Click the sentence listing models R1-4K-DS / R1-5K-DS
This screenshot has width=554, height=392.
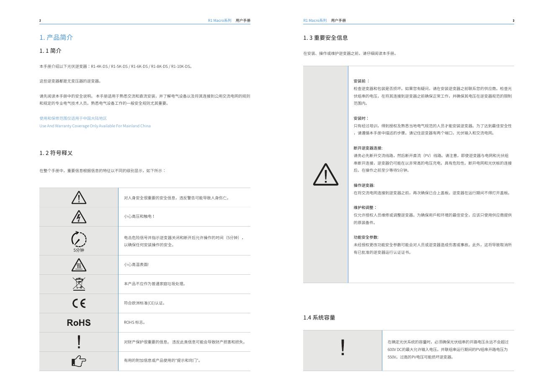(116, 66)
